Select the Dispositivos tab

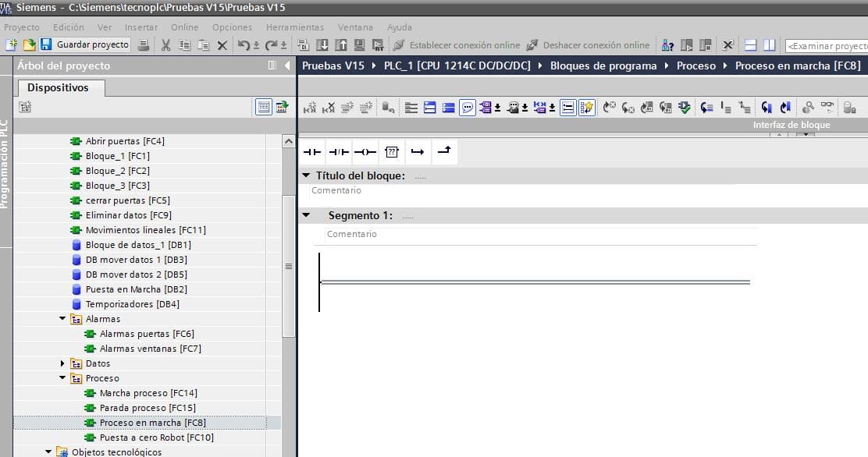pyautogui.click(x=58, y=87)
